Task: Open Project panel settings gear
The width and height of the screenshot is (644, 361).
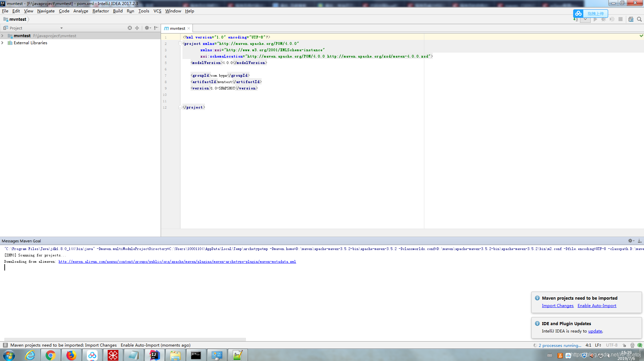Action: point(148,28)
